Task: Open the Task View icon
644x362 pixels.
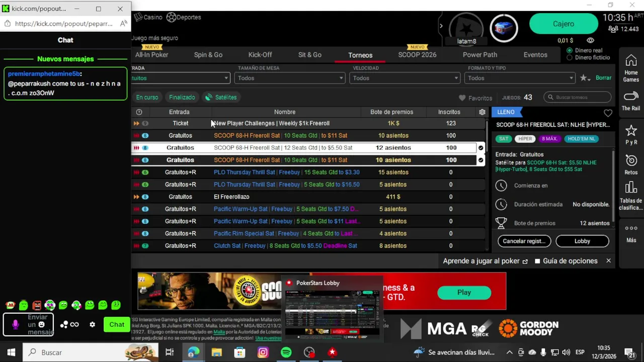Action: (x=170, y=352)
